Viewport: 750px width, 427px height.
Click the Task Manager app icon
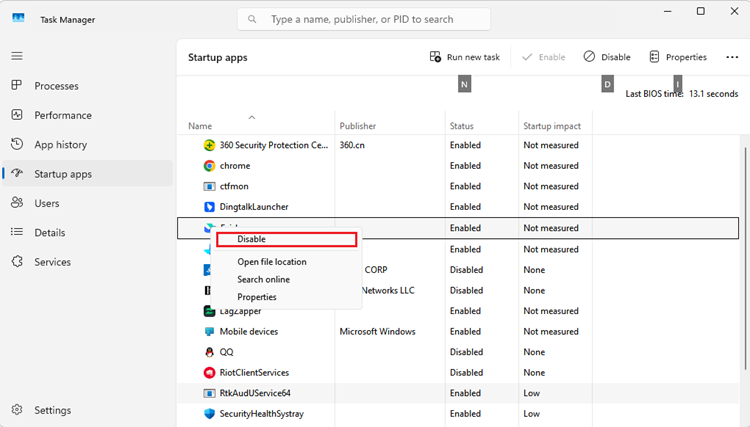pos(18,18)
